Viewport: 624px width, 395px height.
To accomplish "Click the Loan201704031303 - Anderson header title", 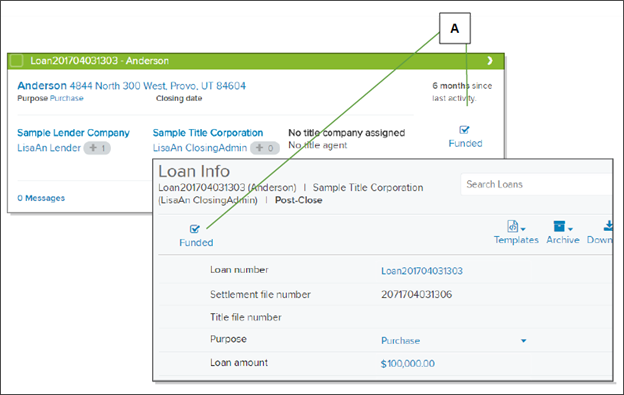I will (99, 60).
